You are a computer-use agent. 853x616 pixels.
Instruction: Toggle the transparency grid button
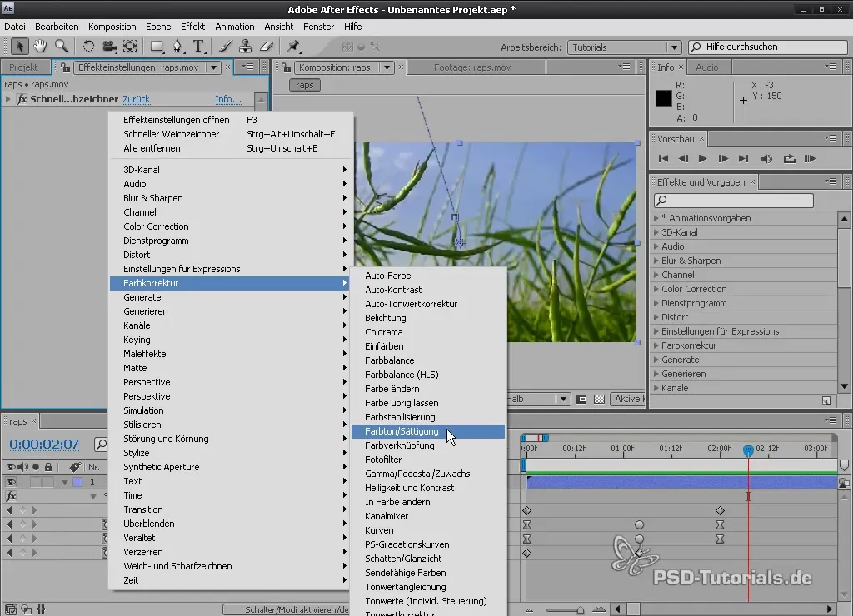click(600, 399)
